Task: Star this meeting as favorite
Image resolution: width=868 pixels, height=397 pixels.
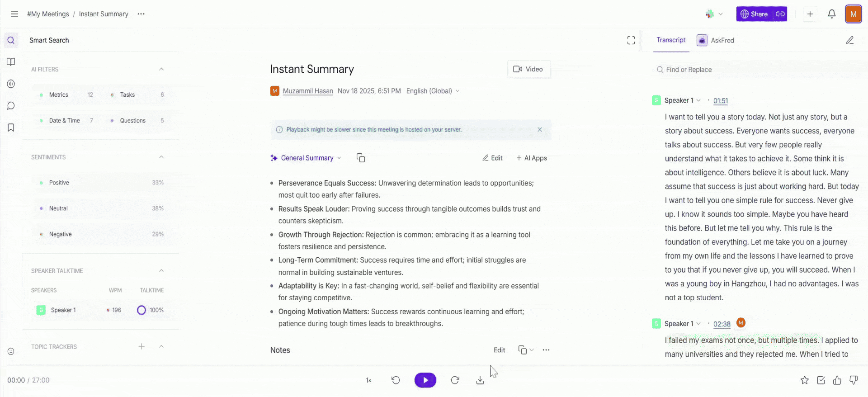Action: 805,380
